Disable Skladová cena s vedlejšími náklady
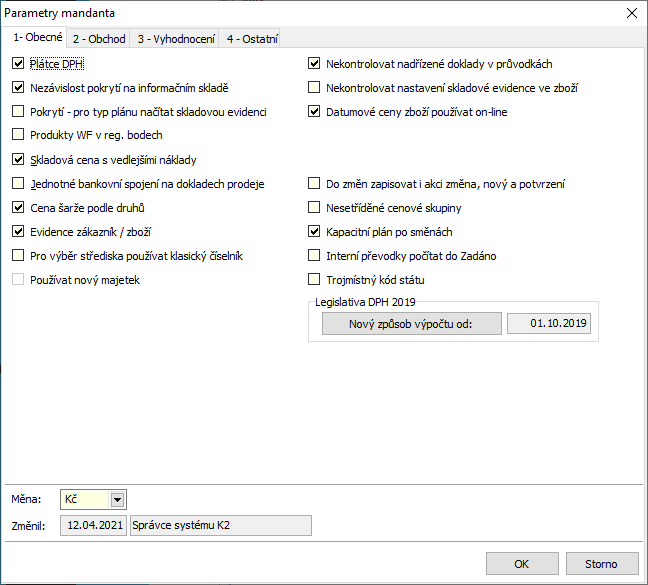 click(18, 159)
